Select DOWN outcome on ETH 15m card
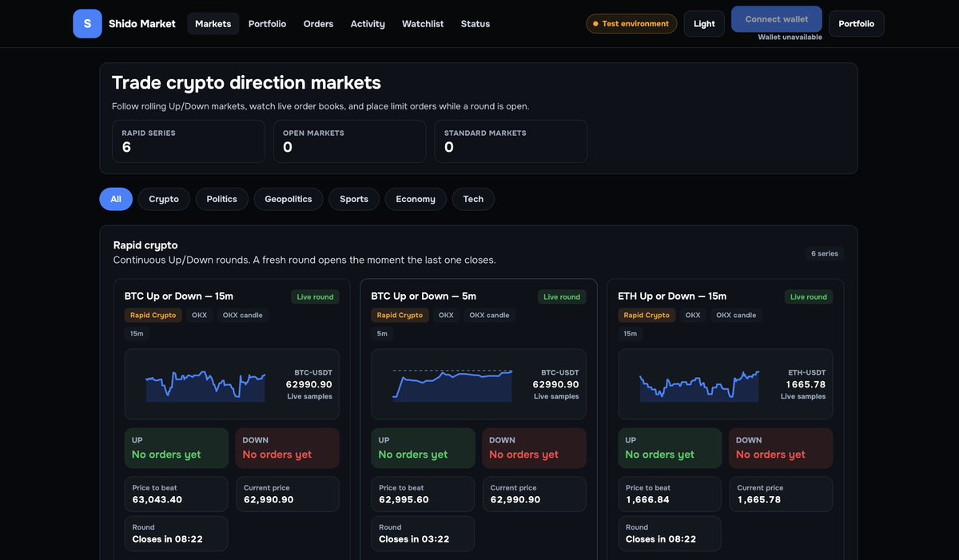Viewport: 959px width, 560px height. pos(781,448)
